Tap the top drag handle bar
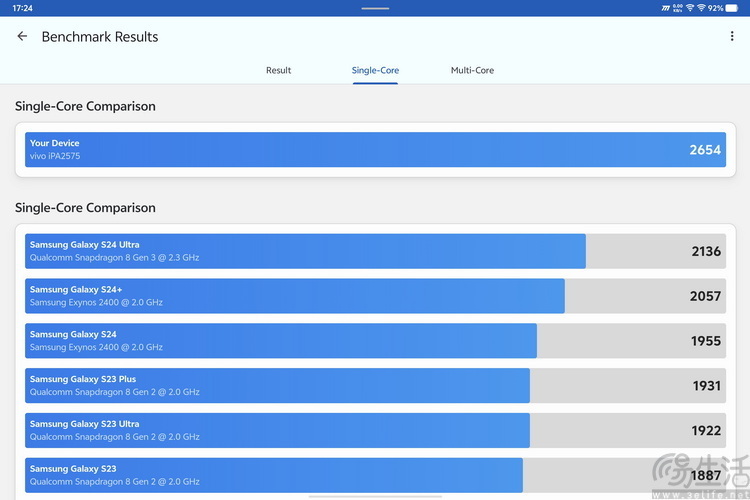Screen dimensions: 750x500 click(375, 8)
